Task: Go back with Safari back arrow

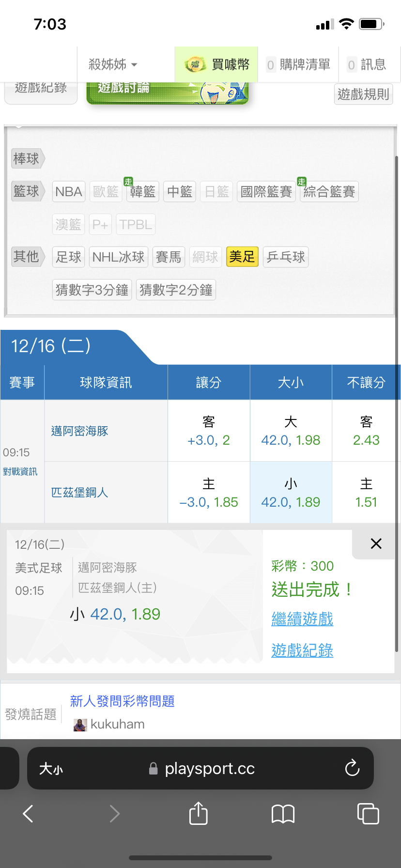Action: [29, 814]
